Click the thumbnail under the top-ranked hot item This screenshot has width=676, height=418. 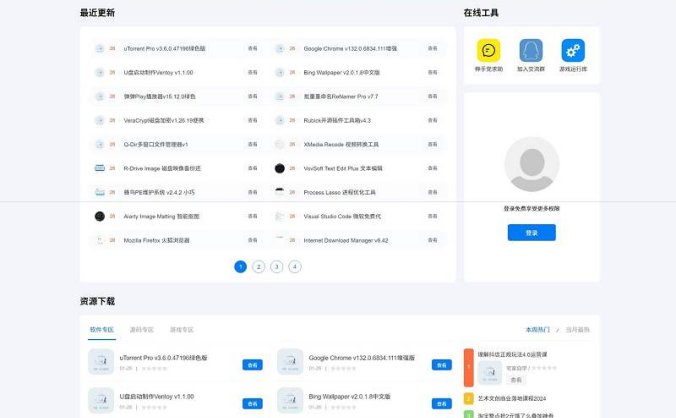490,373
